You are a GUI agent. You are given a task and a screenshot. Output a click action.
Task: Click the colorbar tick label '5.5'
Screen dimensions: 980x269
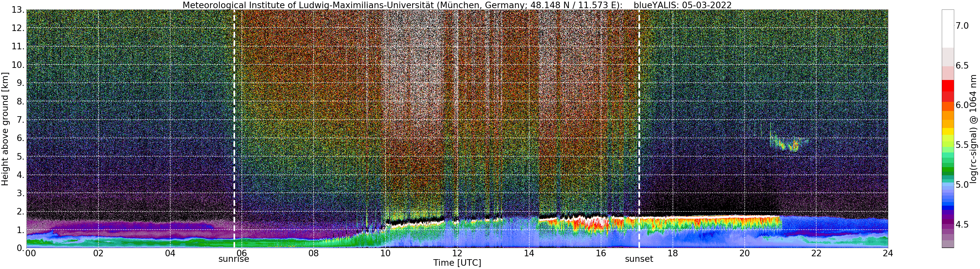pos(962,145)
